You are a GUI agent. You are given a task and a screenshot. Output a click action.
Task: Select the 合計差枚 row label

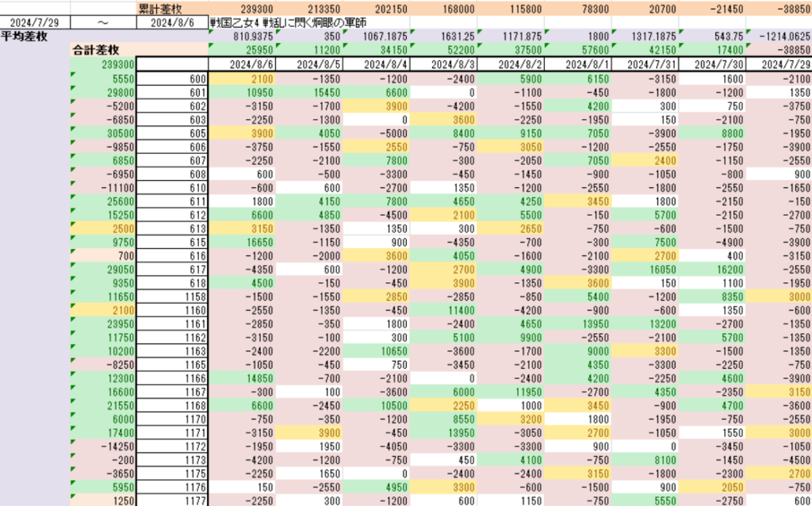pyautogui.click(x=101, y=50)
